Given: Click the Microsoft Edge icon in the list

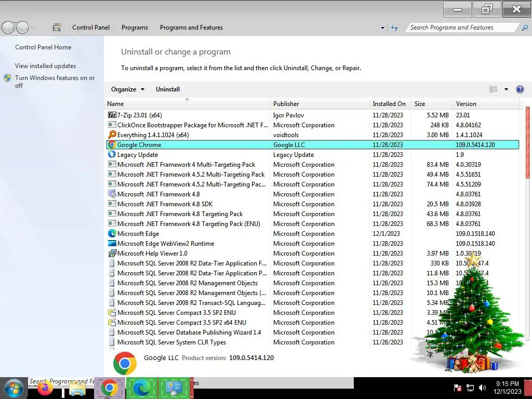Looking at the screenshot, I should 112,233.
